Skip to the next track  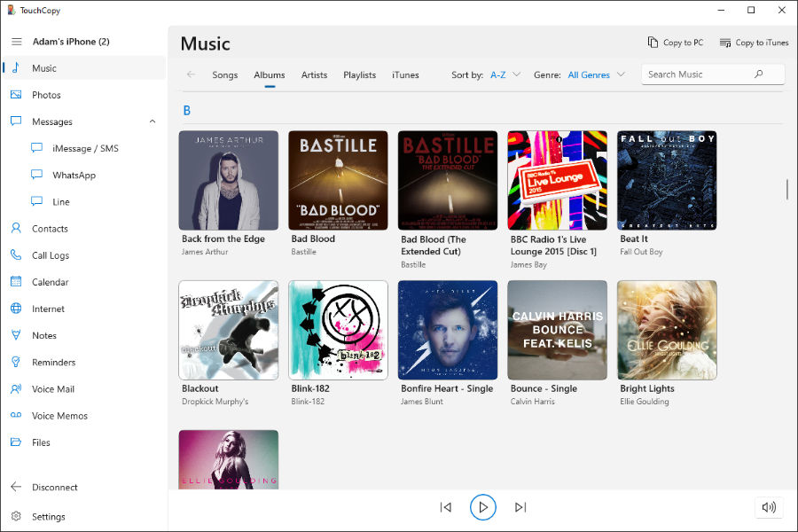click(x=520, y=507)
